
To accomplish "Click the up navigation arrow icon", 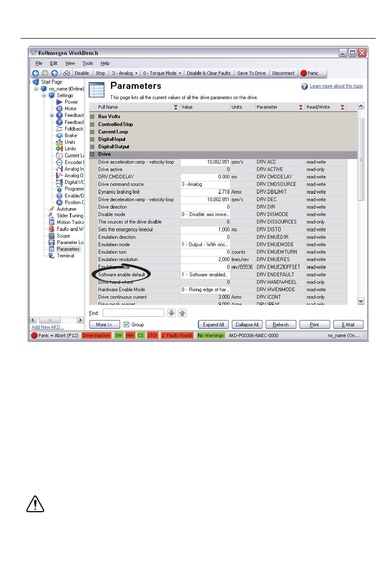I will (x=54, y=73).
